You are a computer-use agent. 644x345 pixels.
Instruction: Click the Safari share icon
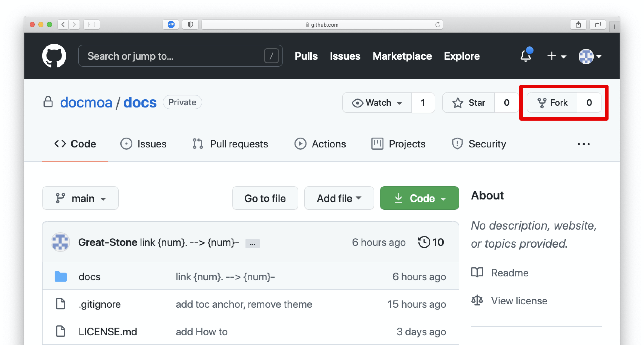[x=578, y=25]
